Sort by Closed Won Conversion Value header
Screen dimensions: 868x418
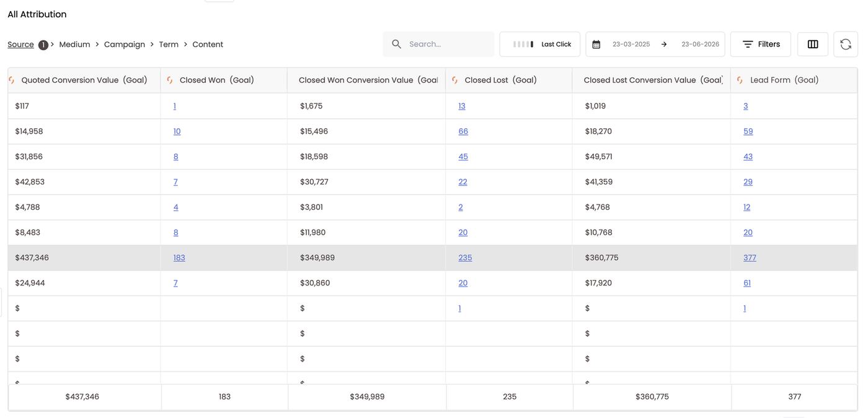(x=368, y=81)
